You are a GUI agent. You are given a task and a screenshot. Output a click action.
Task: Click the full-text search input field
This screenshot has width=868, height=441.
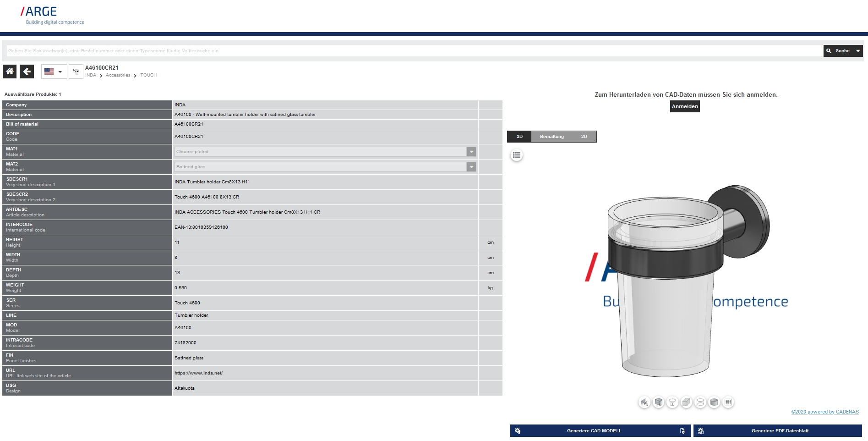pyautogui.click(x=412, y=51)
